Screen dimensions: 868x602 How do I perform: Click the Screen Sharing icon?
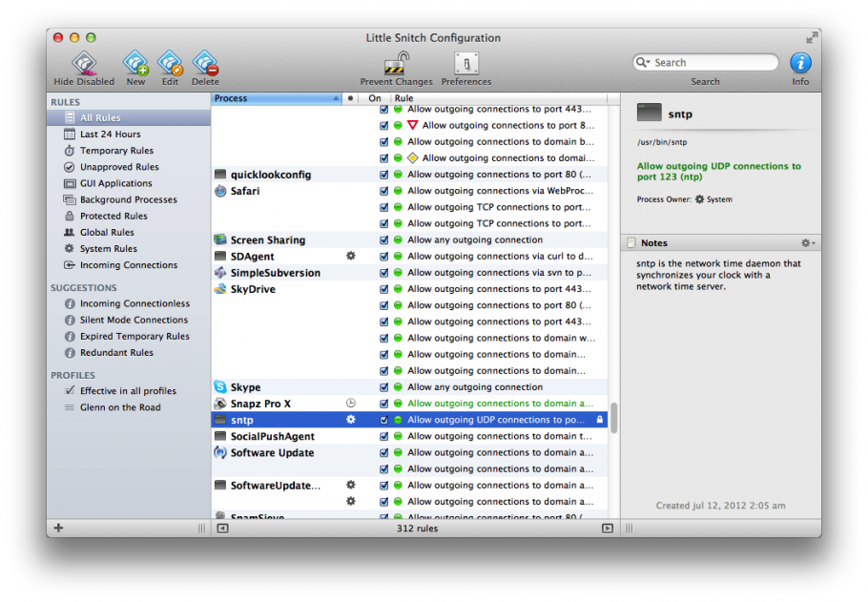click(220, 239)
